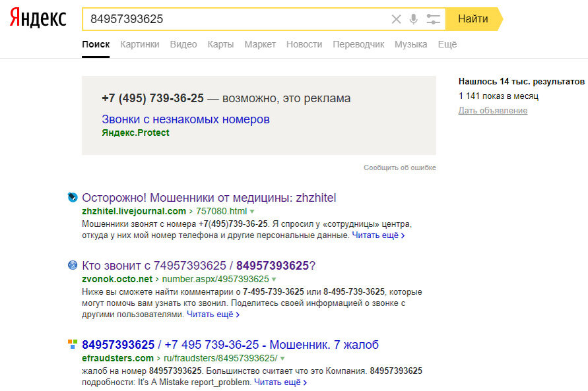588x391 pixels.
Task: Open the 757080.html path link
Action: 221,211
